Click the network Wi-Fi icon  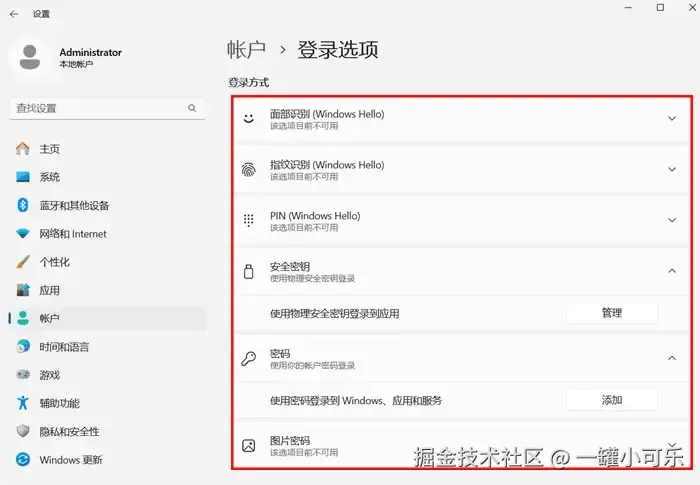tap(23, 234)
